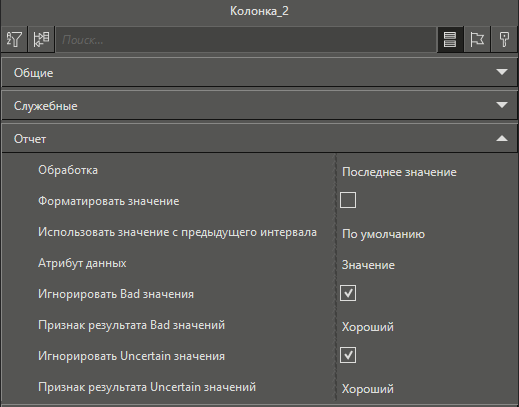Expand the Общие section arrow
Image resolution: width=519 pixels, height=407 pixels.
(x=502, y=72)
